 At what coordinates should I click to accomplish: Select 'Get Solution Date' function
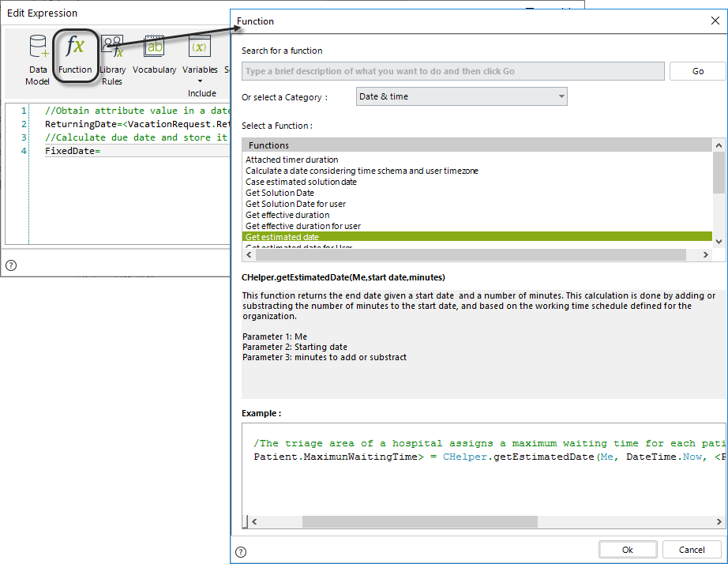coord(280,193)
